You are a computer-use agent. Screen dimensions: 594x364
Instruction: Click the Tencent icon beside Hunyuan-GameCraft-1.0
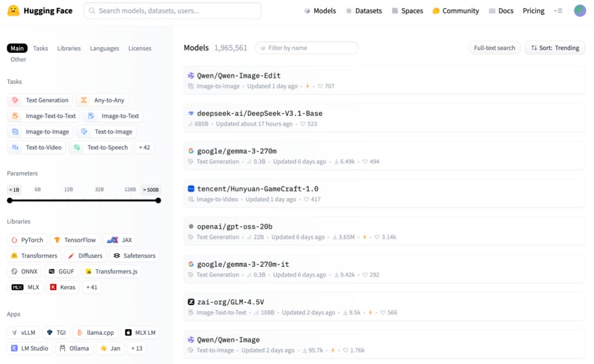191,189
